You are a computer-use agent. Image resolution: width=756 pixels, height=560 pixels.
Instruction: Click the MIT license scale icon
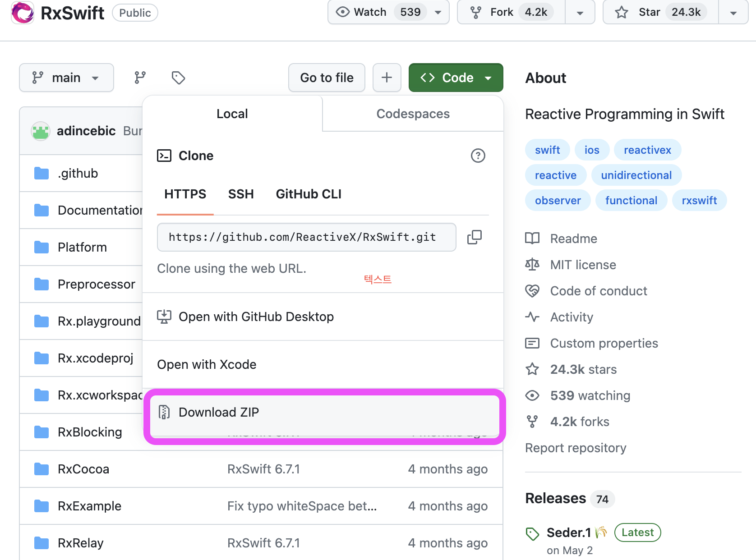[532, 265]
